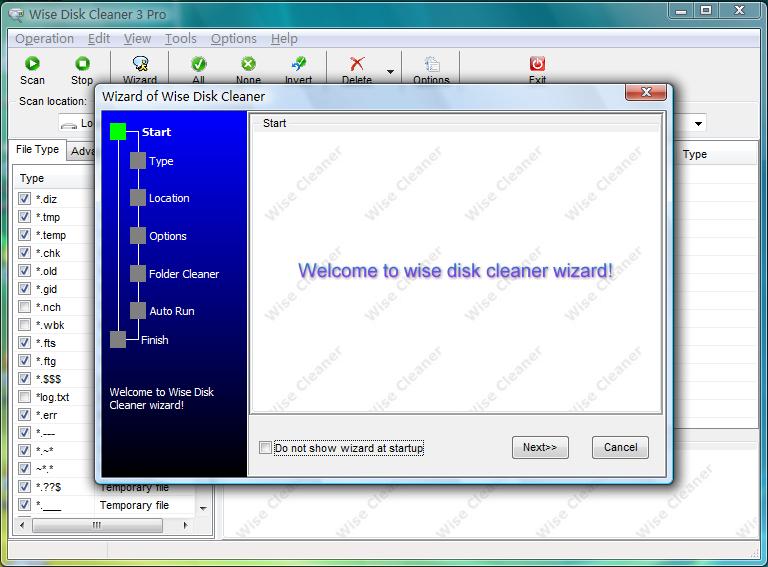The height and width of the screenshot is (567, 768).
Task: Select the Auto Run step label
Action: 172,311
